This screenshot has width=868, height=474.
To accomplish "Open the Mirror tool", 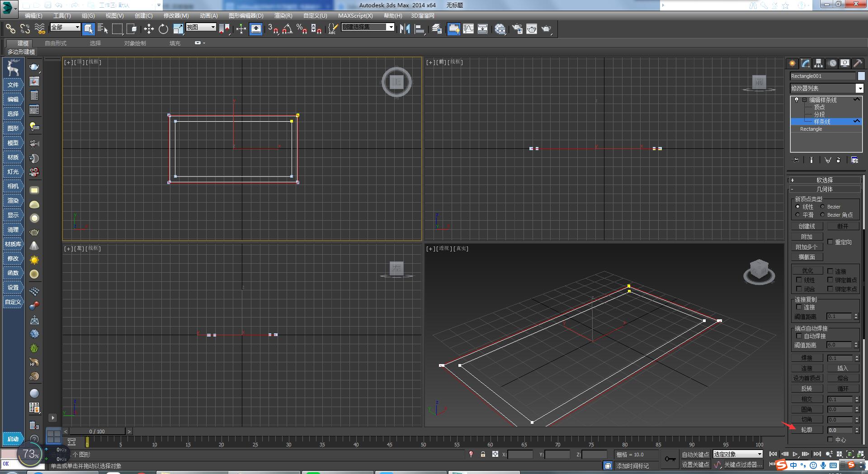I will [405, 29].
